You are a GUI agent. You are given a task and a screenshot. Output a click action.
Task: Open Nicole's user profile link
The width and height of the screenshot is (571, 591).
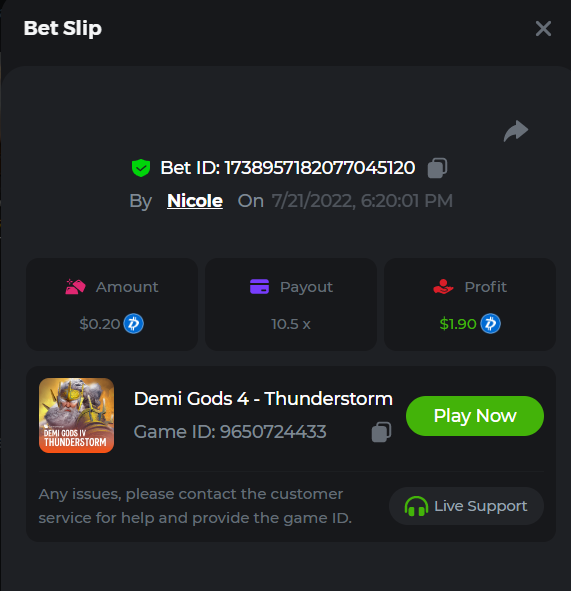pos(195,201)
